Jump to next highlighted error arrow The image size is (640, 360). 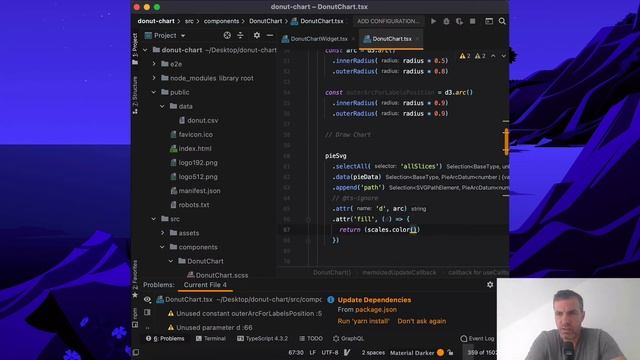coord(503,56)
